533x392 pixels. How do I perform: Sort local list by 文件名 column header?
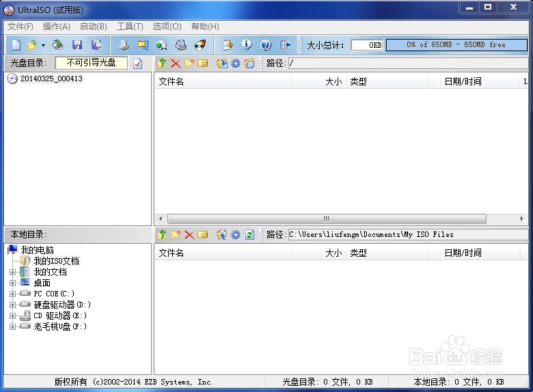[x=223, y=253]
